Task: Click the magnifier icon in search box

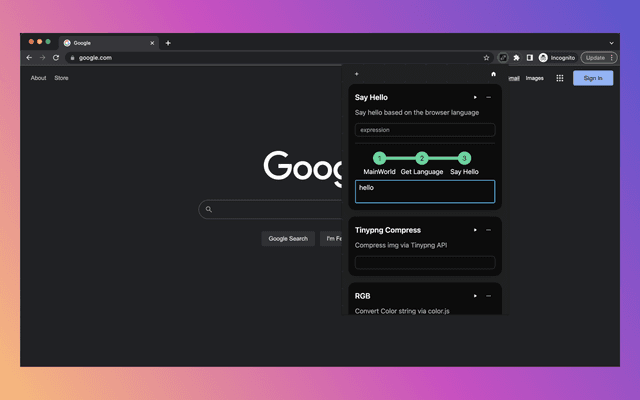Action: (209, 209)
